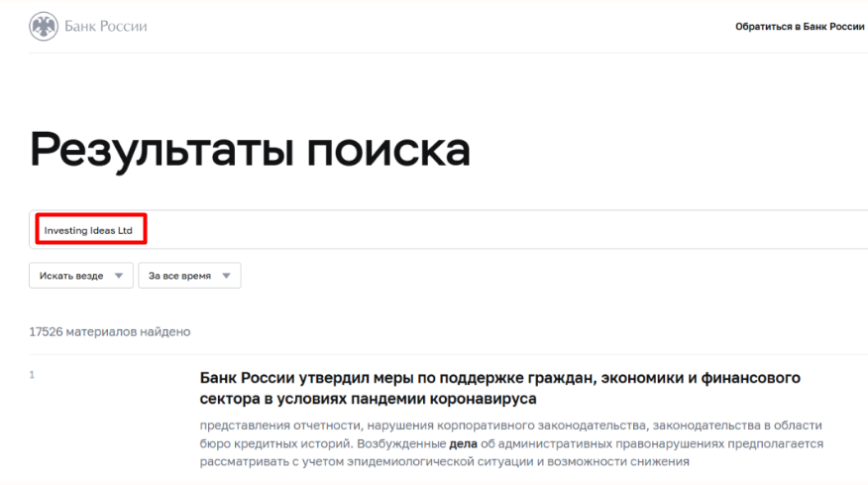The height and width of the screenshot is (485, 868).
Task: Click the Результаты поиска heading
Action: click(x=250, y=150)
